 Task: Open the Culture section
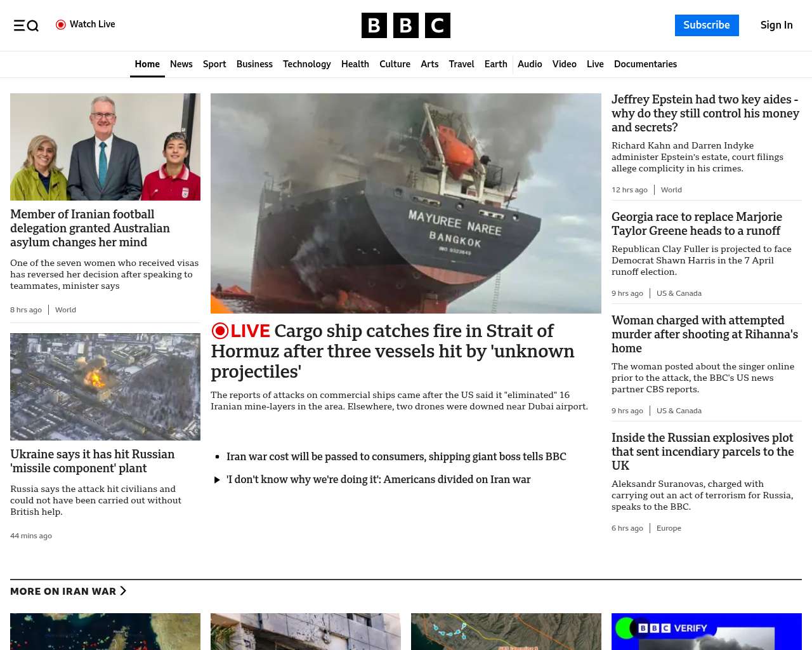(x=395, y=64)
